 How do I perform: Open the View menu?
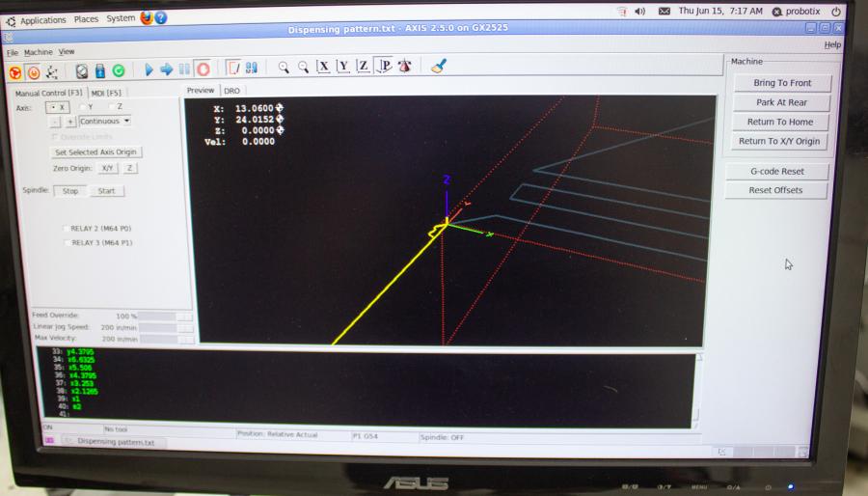point(67,51)
